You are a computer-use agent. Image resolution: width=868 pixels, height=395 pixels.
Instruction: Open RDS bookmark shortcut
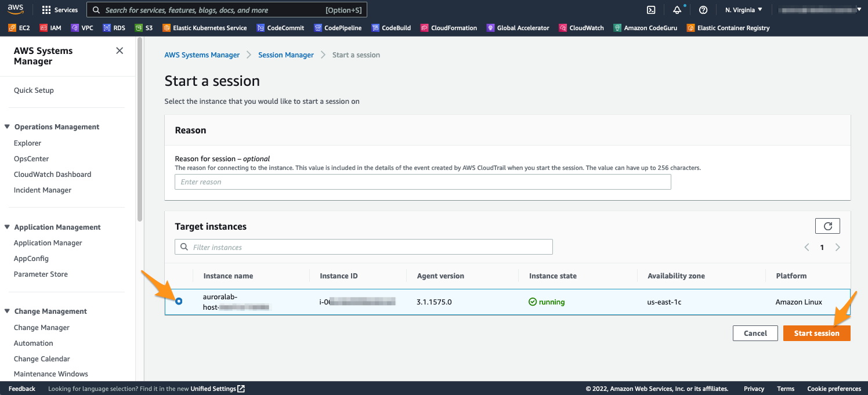tap(114, 28)
